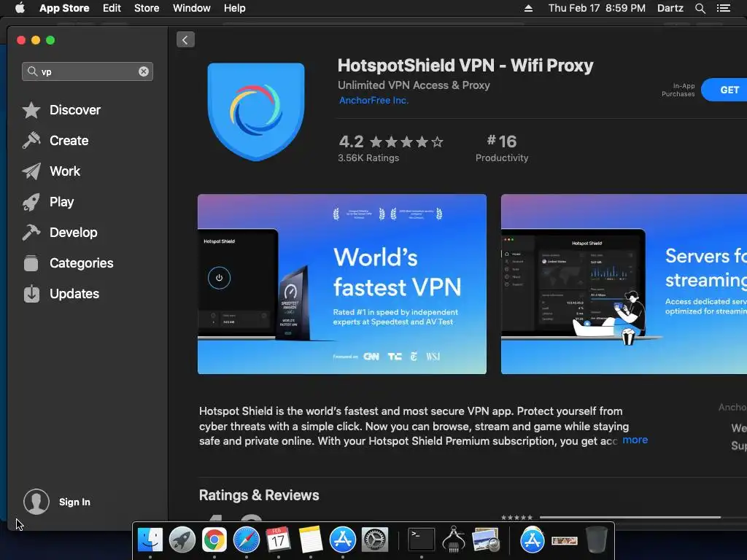747x560 pixels.
Task: Open System Information in the Dock
Action: pyautogui.click(x=454, y=540)
